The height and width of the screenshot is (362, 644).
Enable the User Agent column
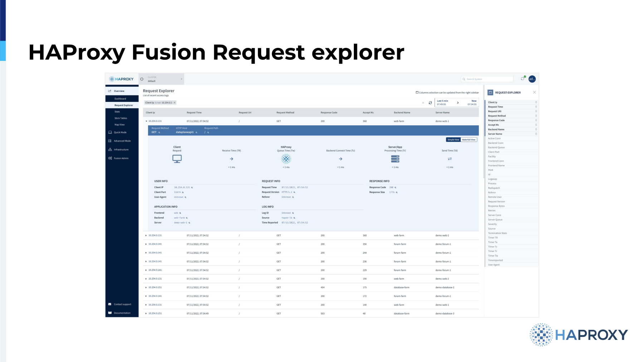click(512, 265)
